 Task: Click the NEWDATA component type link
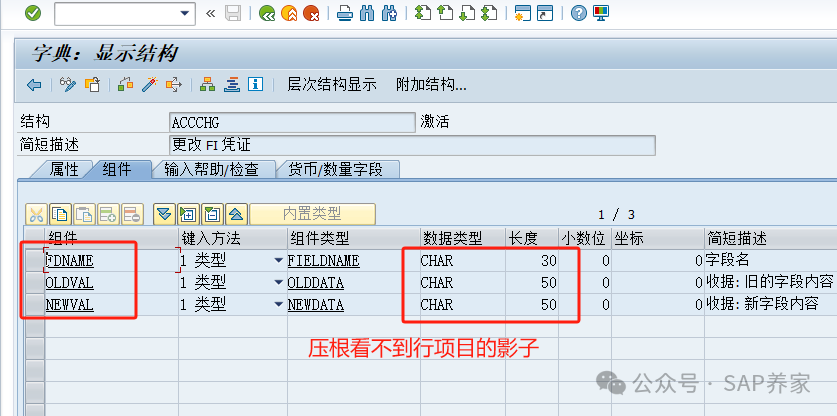tap(315, 304)
